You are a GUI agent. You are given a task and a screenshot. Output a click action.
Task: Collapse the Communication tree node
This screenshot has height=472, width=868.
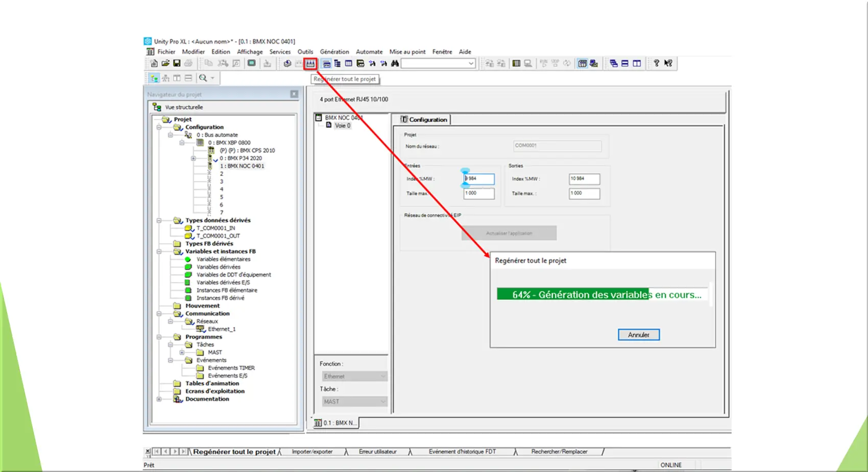click(x=159, y=314)
